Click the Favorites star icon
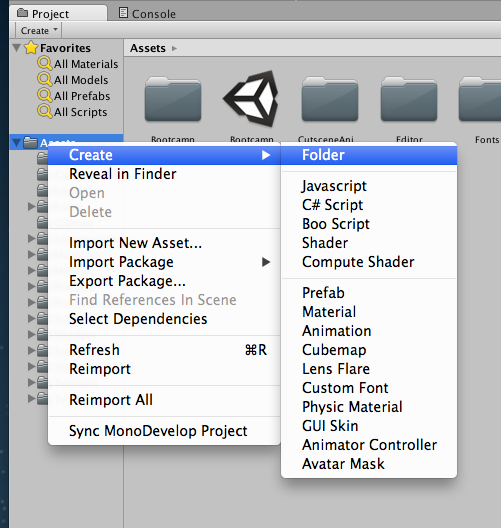Viewport: 501px width, 528px height. pos(31,47)
